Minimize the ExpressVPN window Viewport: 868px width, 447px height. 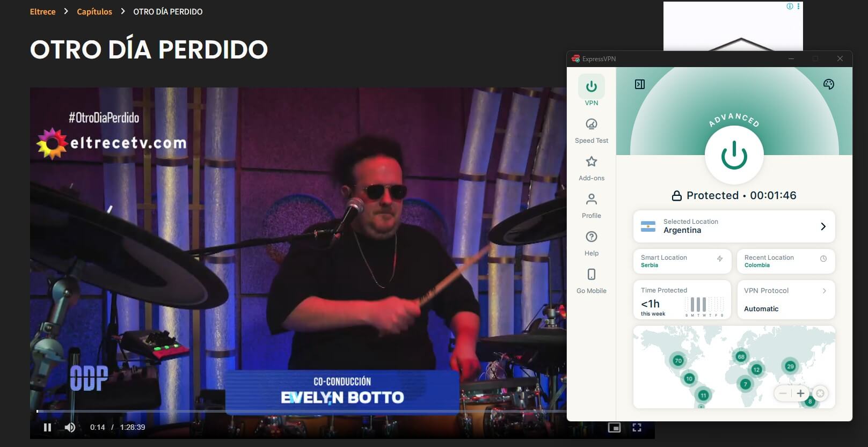click(791, 58)
